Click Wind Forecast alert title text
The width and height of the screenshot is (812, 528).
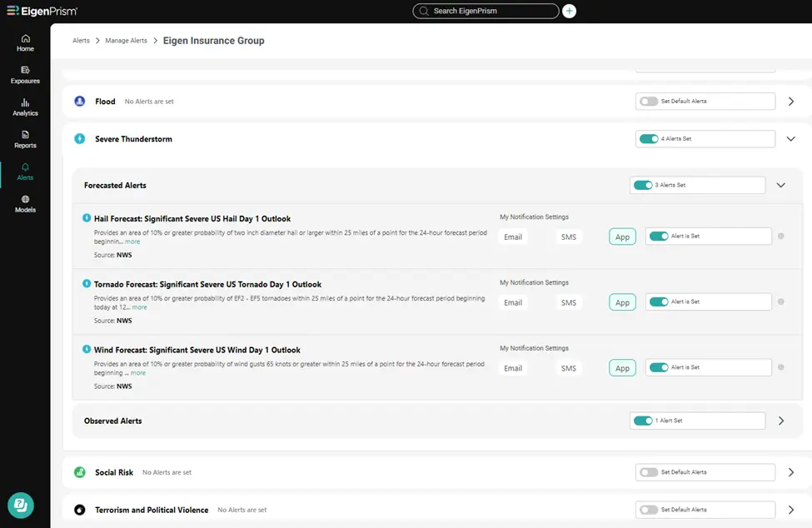pos(197,351)
